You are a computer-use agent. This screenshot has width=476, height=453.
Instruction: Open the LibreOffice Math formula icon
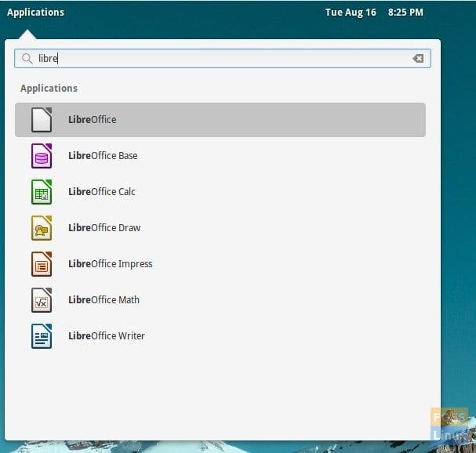click(42, 300)
